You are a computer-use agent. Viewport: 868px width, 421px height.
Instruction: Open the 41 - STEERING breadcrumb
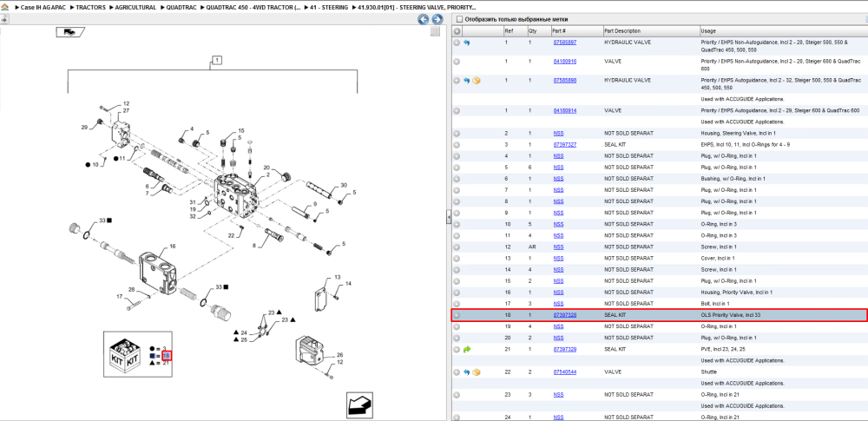(329, 8)
